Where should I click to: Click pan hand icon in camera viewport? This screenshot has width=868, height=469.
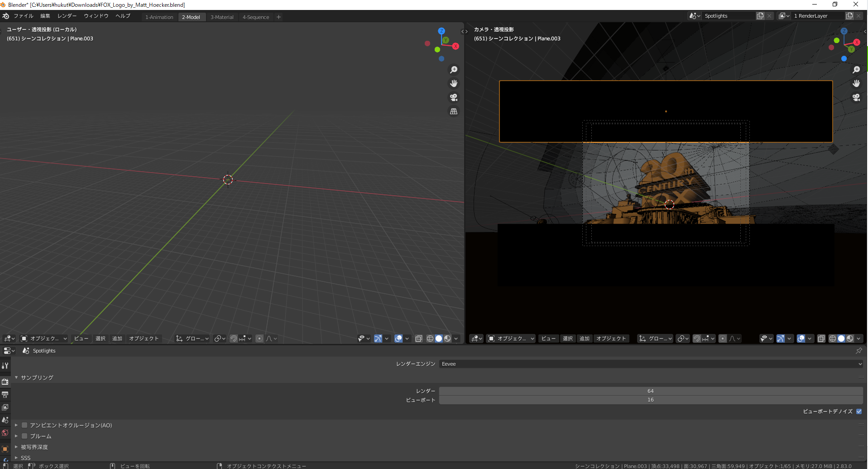click(x=856, y=83)
